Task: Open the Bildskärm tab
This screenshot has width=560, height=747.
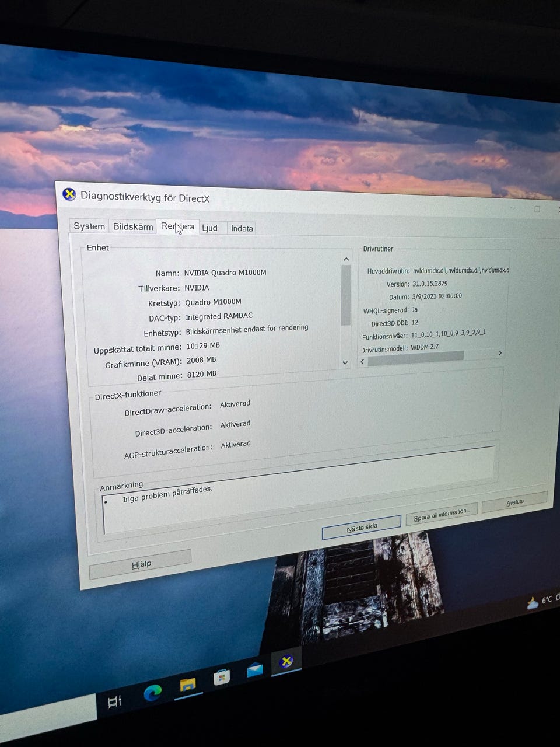Action: tap(133, 226)
